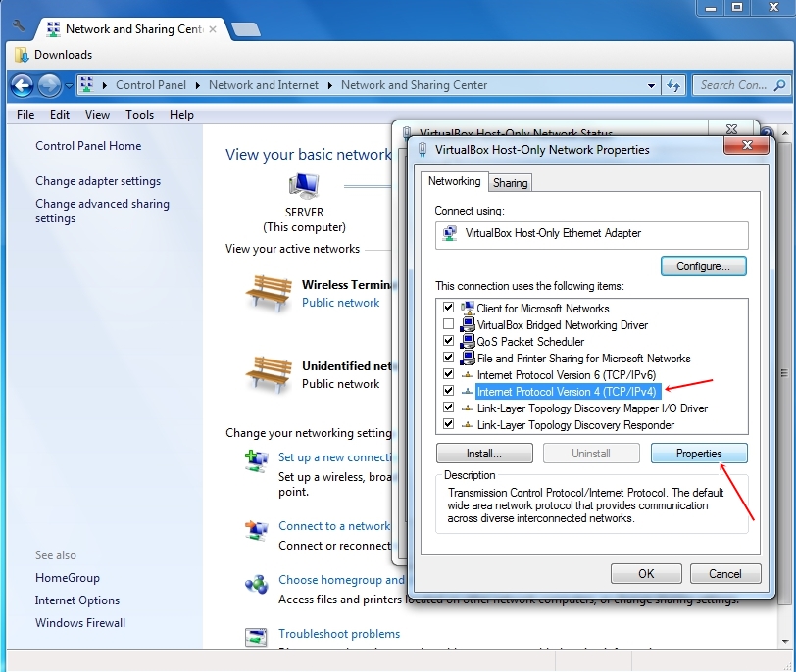Open Windows Firewall link

[x=80, y=623]
